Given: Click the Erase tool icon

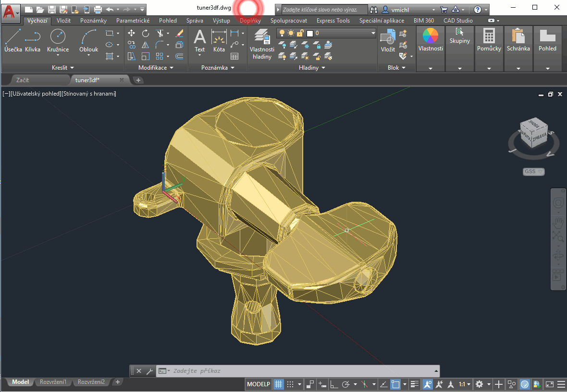Looking at the screenshot, I should tap(179, 33).
